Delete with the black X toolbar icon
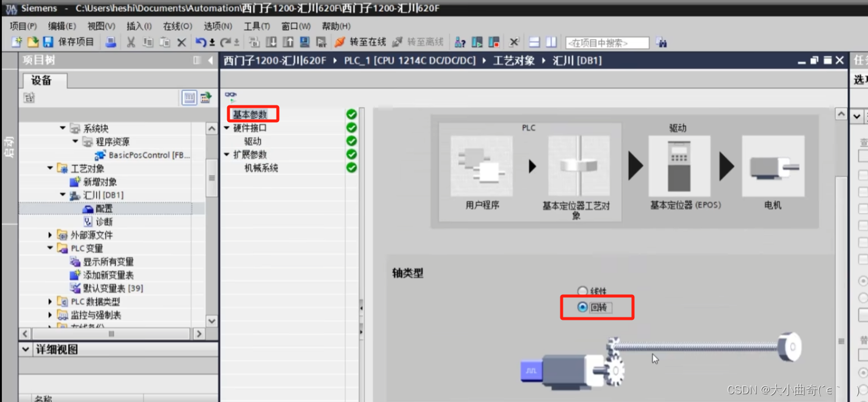The width and height of the screenshot is (868, 402). 181,42
